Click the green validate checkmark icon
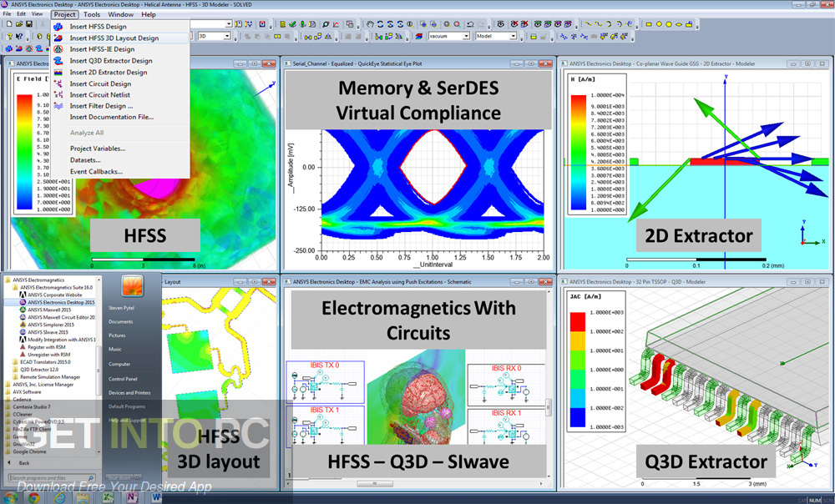The image size is (835, 504). click(293, 24)
